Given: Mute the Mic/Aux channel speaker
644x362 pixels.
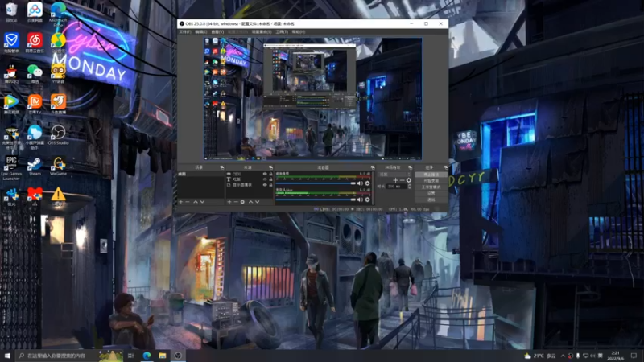Looking at the screenshot, I should 360,200.
